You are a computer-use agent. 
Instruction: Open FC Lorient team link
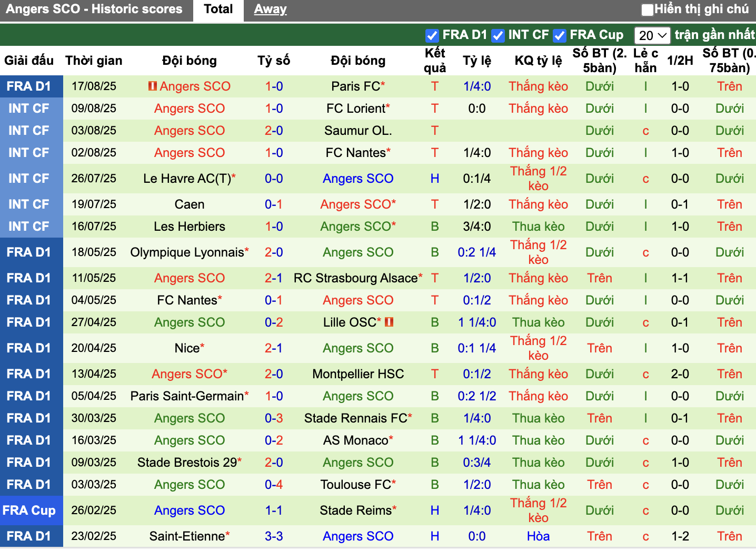point(356,109)
